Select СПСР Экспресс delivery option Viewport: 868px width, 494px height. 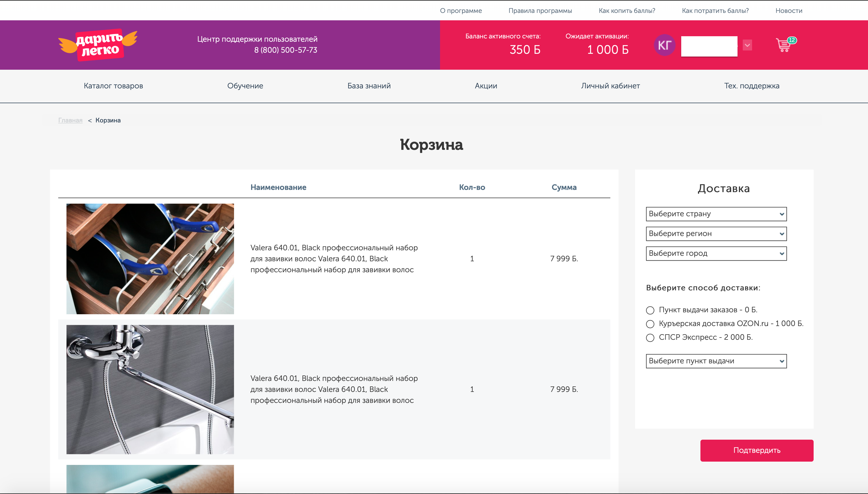pyautogui.click(x=650, y=338)
